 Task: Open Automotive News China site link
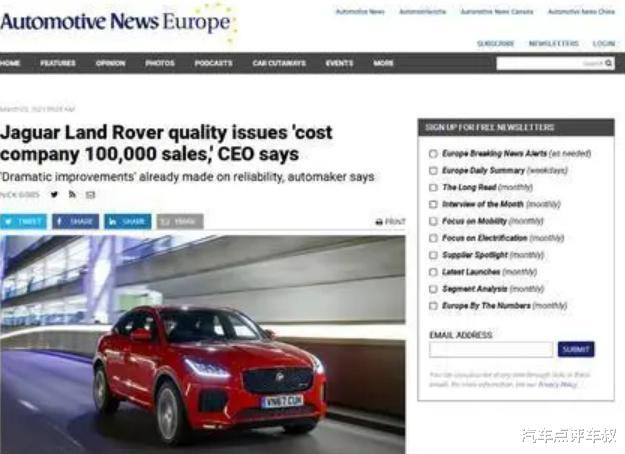pyautogui.click(x=581, y=12)
